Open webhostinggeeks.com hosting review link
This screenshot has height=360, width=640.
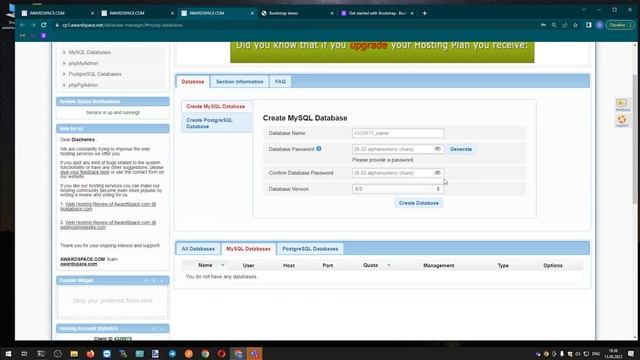click(x=108, y=224)
